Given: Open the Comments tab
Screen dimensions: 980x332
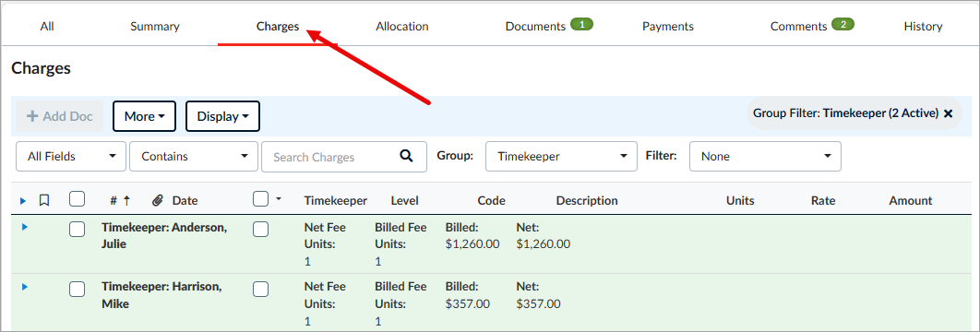Looking at the screenshot, I should pos(799,26).
